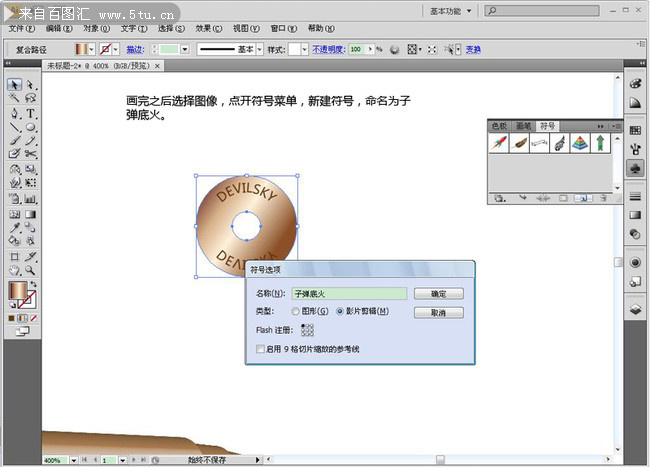Click the 取消 button

438,313
